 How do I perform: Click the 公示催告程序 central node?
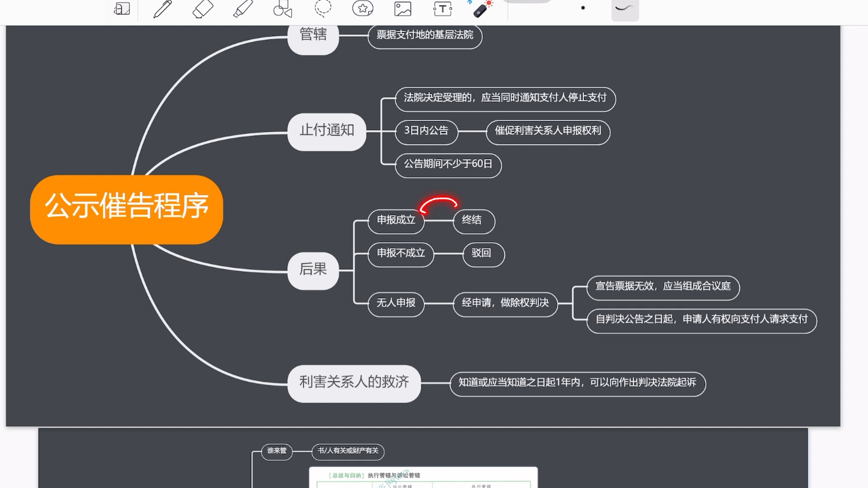coord(127,209)
